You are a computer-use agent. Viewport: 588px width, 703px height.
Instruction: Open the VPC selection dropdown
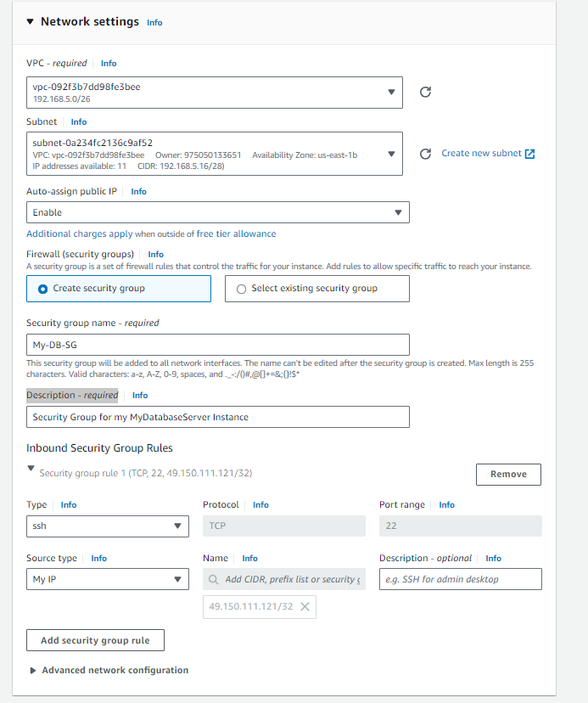[391, 92]
